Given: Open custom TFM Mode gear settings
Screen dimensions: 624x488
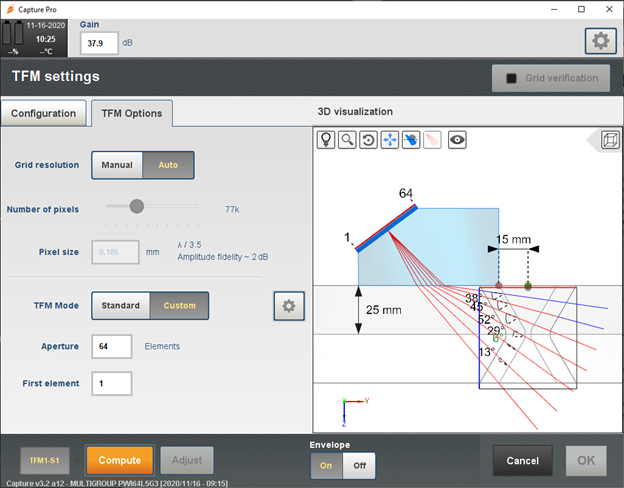Looking at the screenshot, I should pos(289,306).
